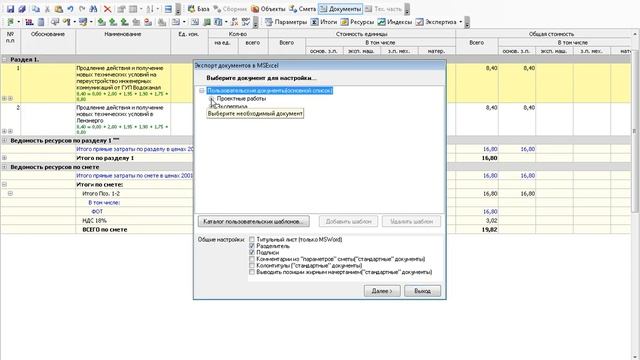The width and height of the screenshot is (640, 360).
Task: Click the Далее button
Action: pyautogui.click(x=382, y=291)
